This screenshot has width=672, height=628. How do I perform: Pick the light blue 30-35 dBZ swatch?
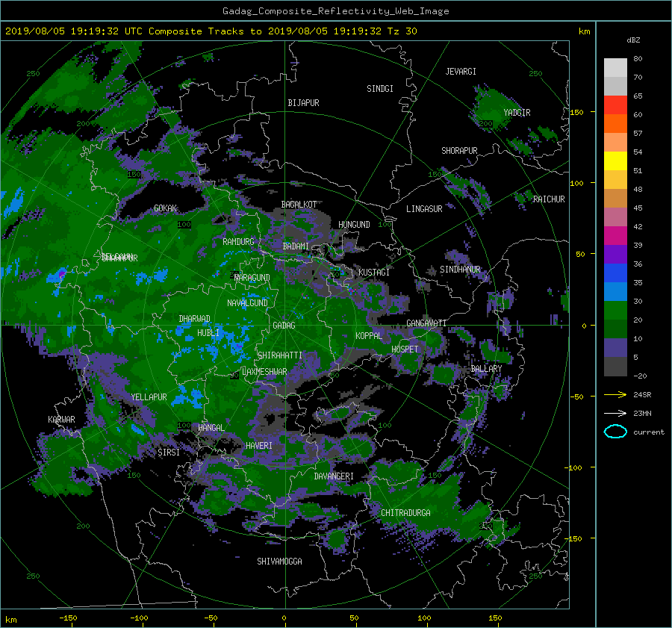tap(615, 291)
